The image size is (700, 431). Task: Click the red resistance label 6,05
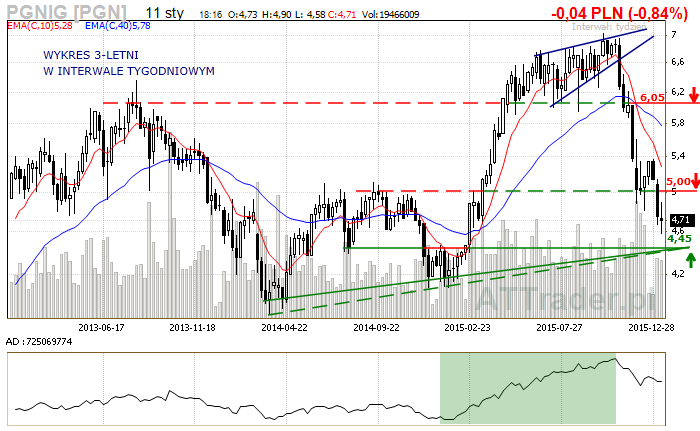click(x=652, y=97)
